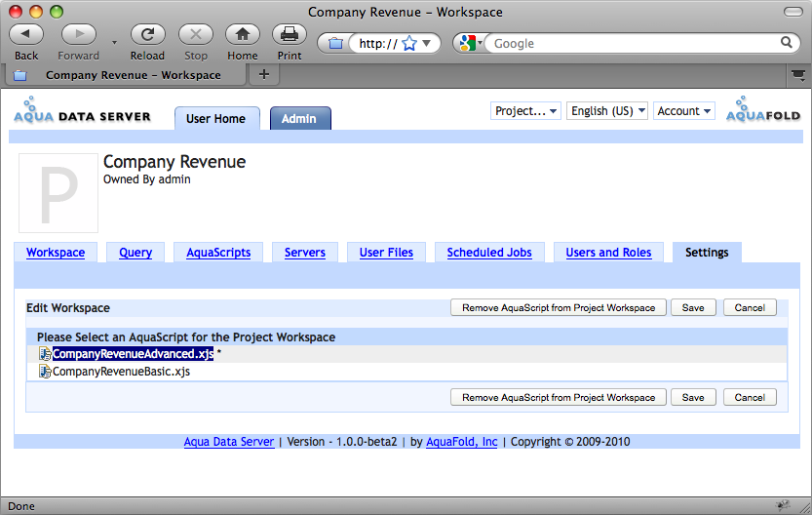Click the bottom Save button
The image size is (812, 515).
[x=693, y=397]
